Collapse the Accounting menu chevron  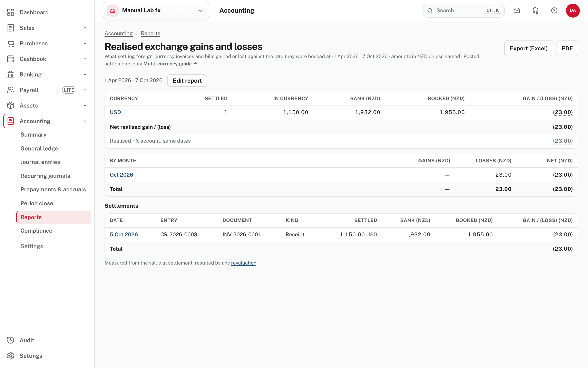(85, 121)
